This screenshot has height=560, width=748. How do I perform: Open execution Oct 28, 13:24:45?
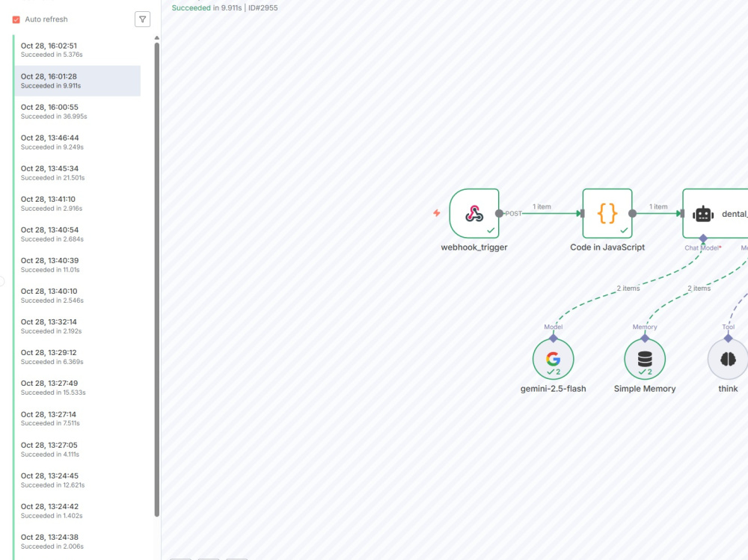point(77,480)
